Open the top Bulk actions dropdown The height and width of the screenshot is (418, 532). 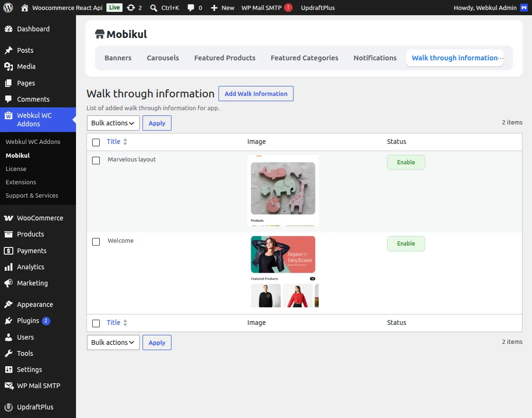coord(113,123)
